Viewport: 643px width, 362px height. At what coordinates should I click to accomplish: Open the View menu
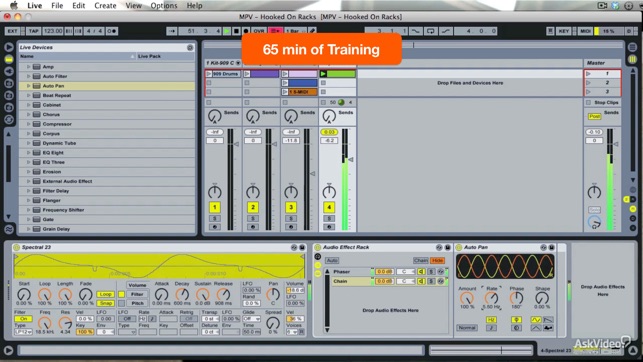133,6
